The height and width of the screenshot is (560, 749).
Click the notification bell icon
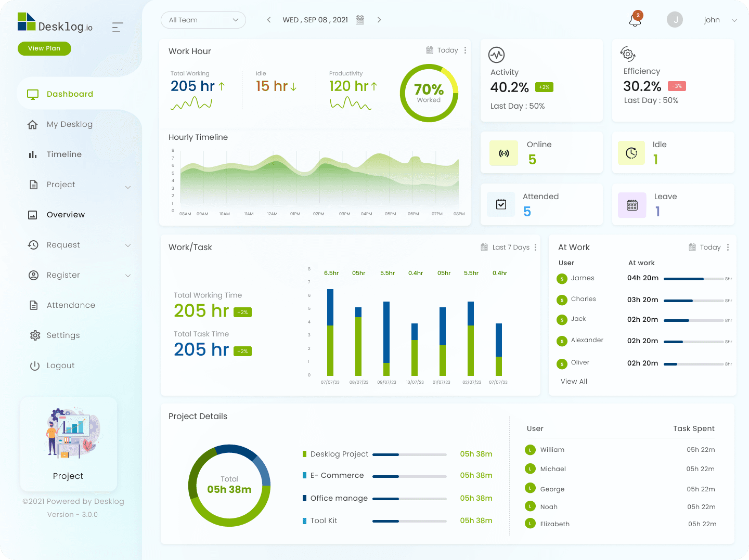(635, 20)
